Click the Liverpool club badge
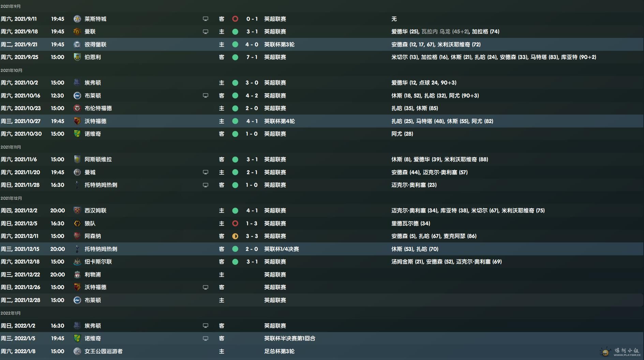The height and width of the screenshot is (360, 644). coord(77,274)
